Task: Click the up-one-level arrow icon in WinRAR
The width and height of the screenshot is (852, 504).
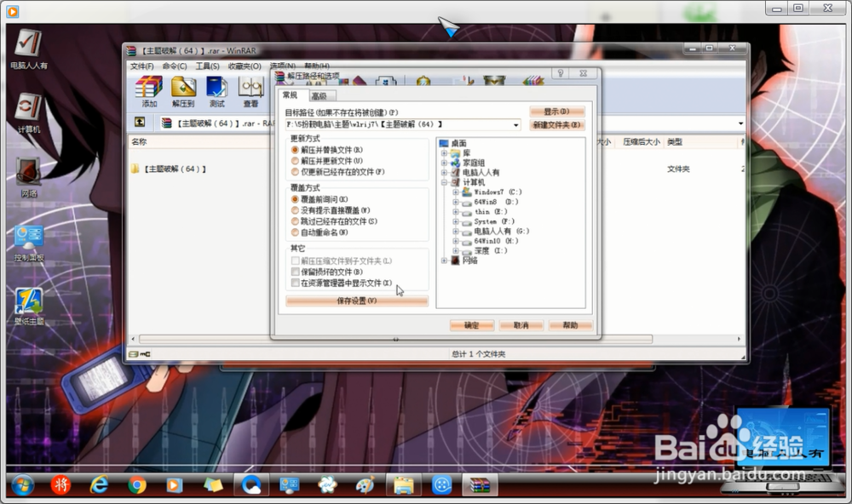Action: [140, 123]
